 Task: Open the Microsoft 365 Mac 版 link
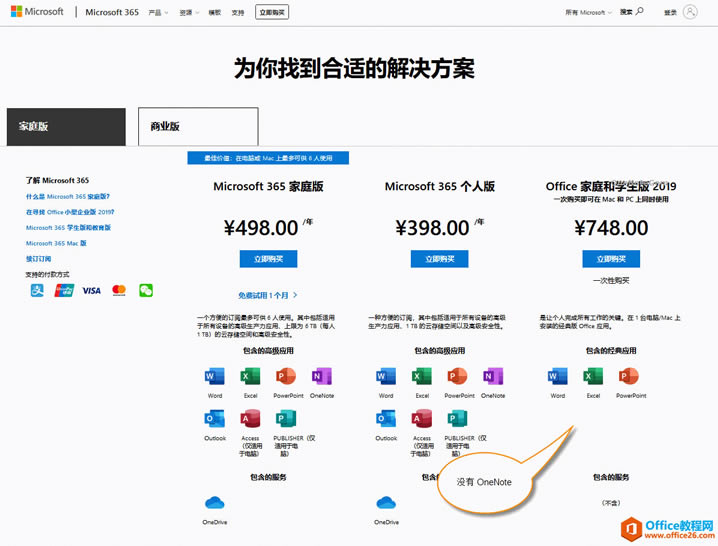56,243
